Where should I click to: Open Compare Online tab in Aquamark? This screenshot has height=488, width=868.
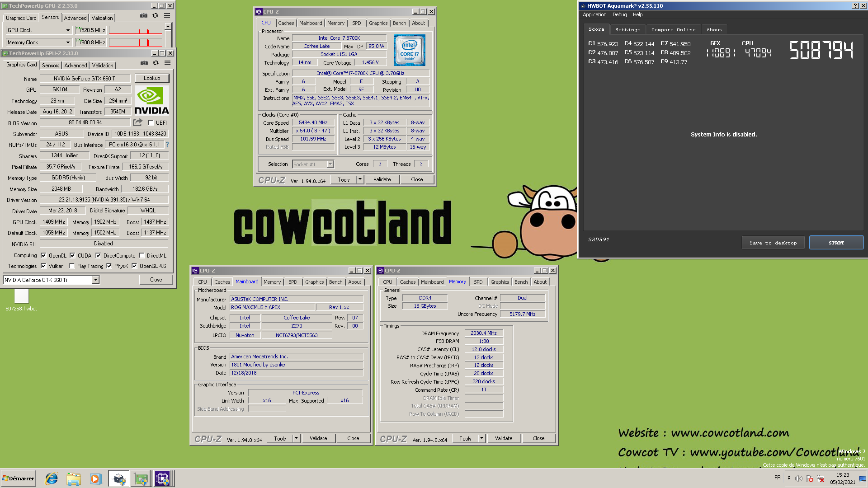point(673,29)
